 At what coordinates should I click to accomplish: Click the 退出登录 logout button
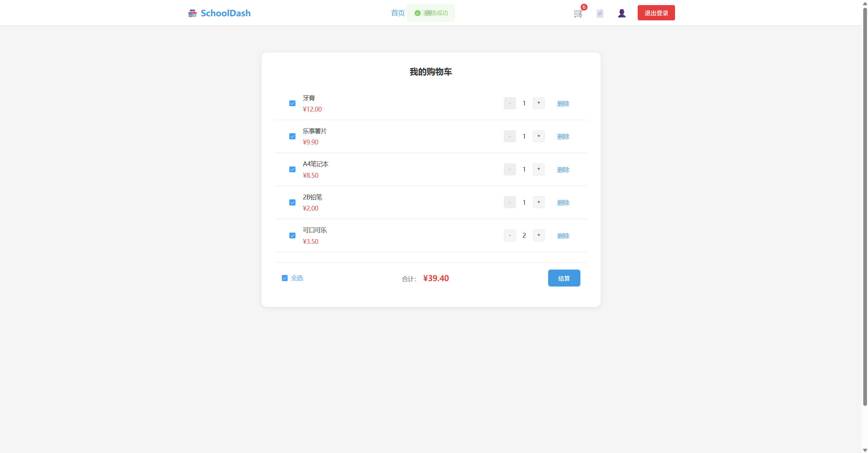[656, 13]
